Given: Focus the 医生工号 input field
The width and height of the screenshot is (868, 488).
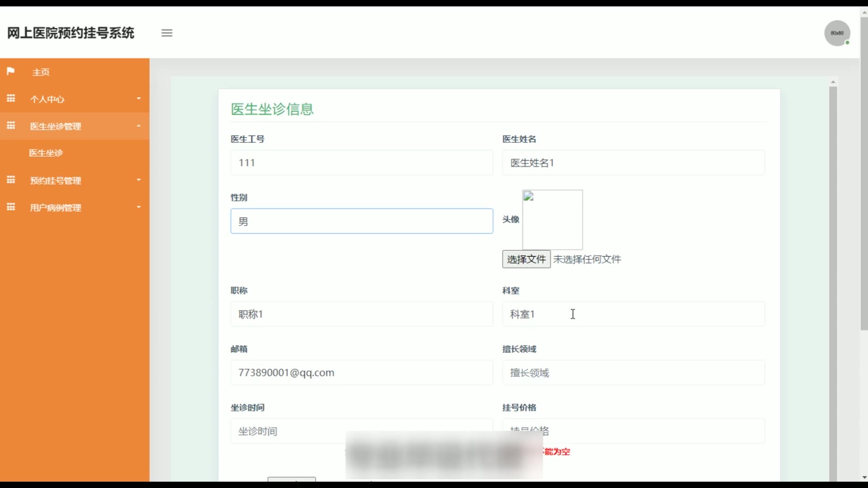Looking at the screenshot, I should 362,163.
